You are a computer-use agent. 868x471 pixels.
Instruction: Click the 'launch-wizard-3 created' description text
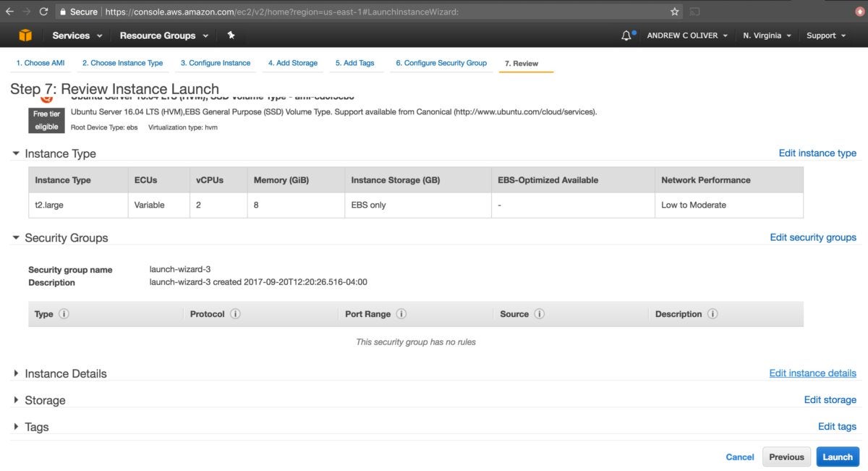(x=258, y=282)
